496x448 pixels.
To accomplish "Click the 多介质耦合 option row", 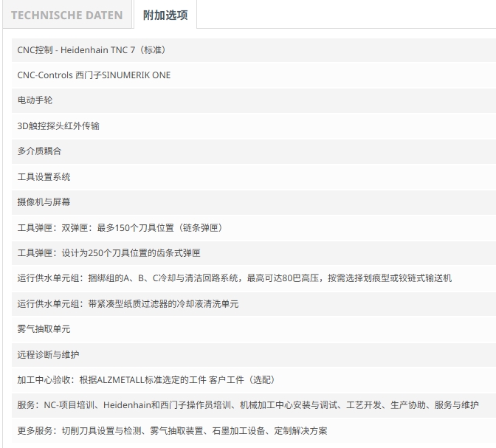I will pyautogui.click(x=254, y=151).
